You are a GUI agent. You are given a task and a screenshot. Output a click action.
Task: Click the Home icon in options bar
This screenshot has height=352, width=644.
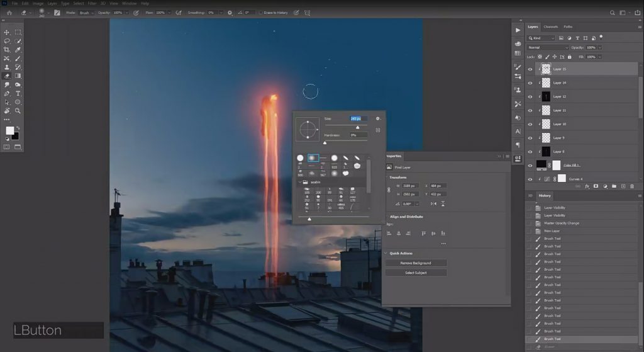[9, 13]
